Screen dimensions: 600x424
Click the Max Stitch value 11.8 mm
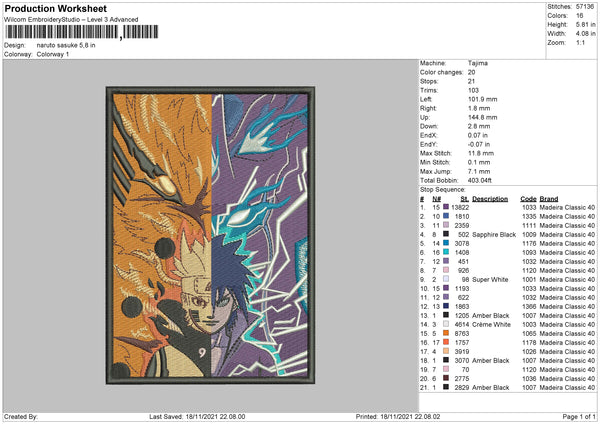click(x=481, y=153)
